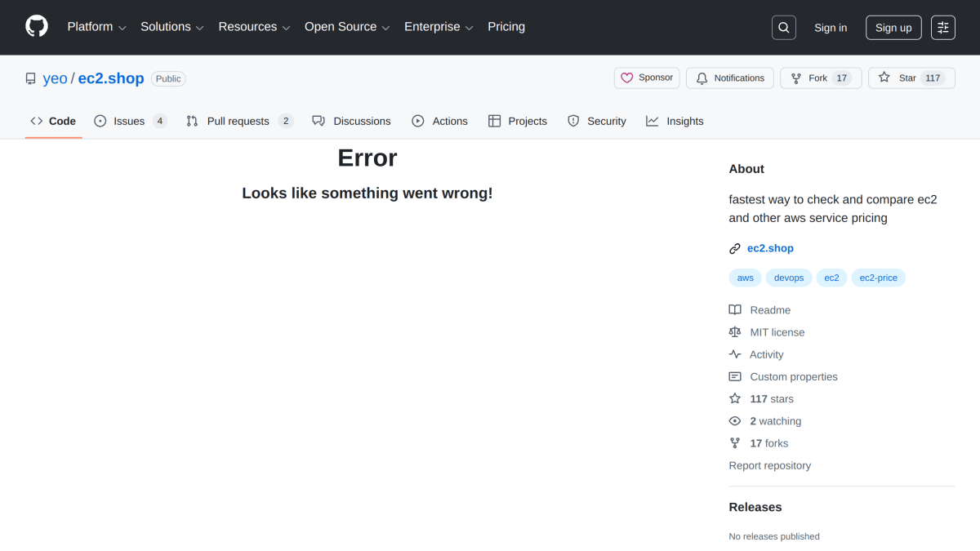980x551 pixels.
Task: Click the Public visibility label
Action: [x=168, y=79]
